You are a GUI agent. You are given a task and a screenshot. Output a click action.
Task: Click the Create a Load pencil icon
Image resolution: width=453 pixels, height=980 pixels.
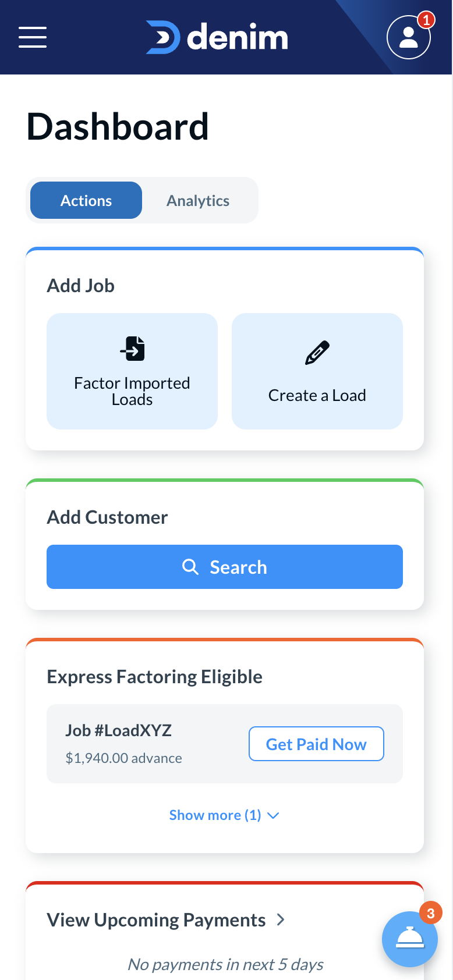pos(317,353)
